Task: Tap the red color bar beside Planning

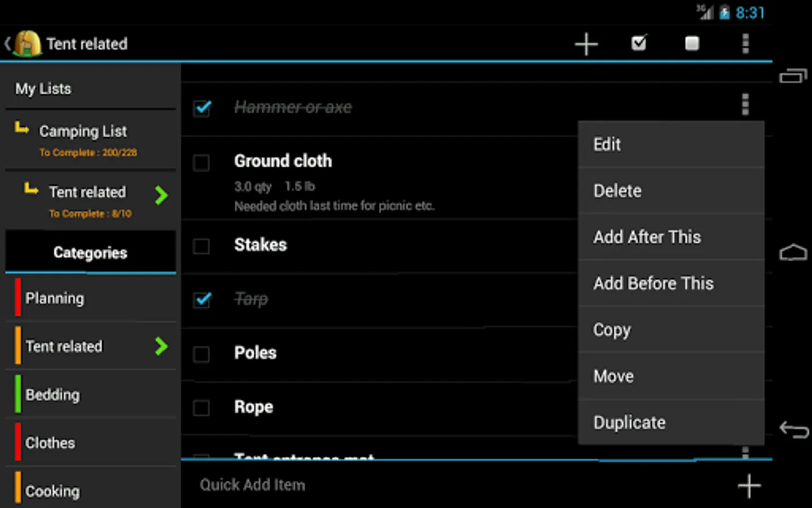Action: [x=18, y=297]
